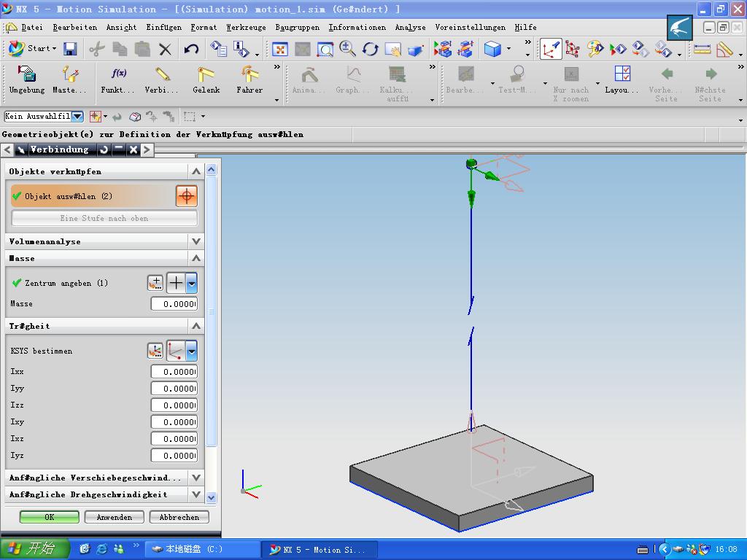747x560 pixels.
Task: Click the point constructor icon beside Zentrum angeben
Action: (155, 283)
